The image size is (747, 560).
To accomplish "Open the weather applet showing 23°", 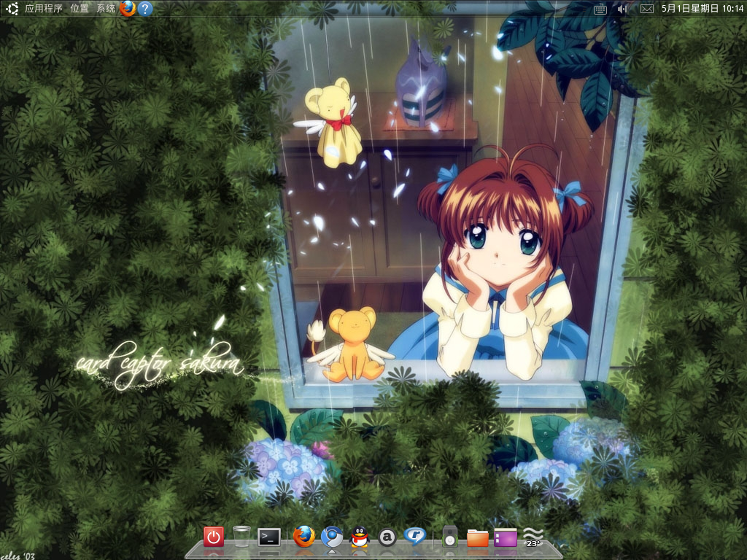I will point(533,537).
